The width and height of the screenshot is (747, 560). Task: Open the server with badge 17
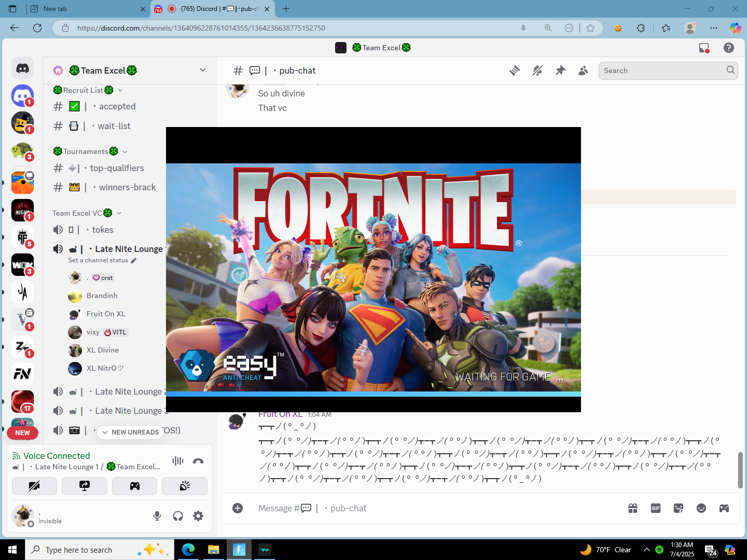click(22, 402)
